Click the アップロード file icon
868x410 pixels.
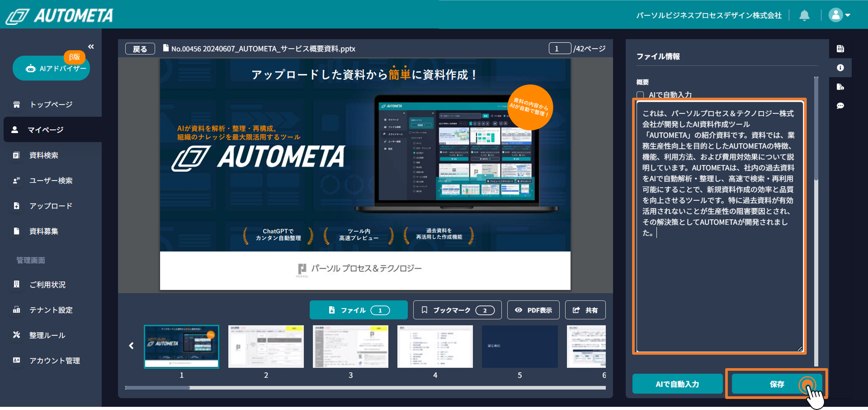pos(16,205)
